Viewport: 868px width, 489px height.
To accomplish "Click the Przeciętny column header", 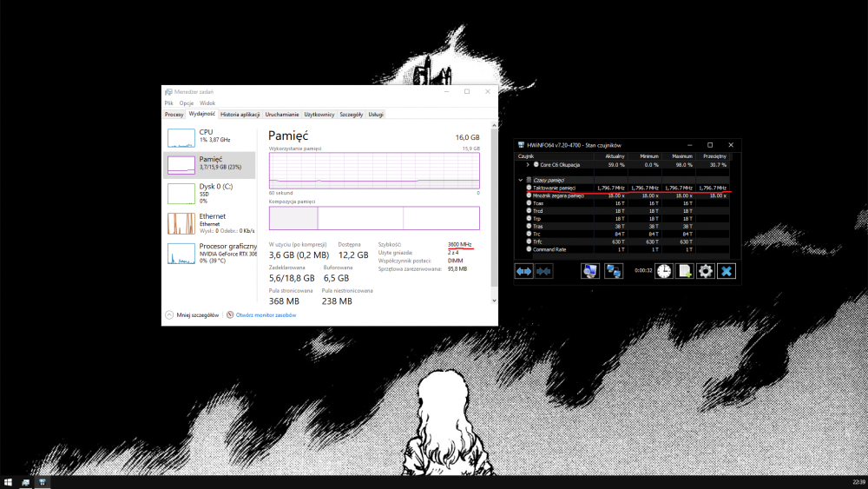I will 713,156.
